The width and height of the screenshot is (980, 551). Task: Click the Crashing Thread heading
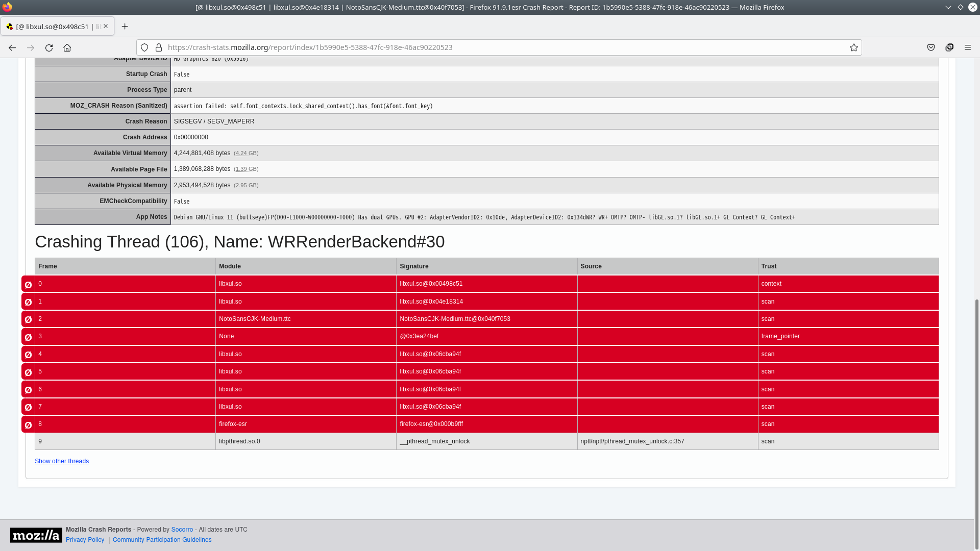[x=239, y=242]
